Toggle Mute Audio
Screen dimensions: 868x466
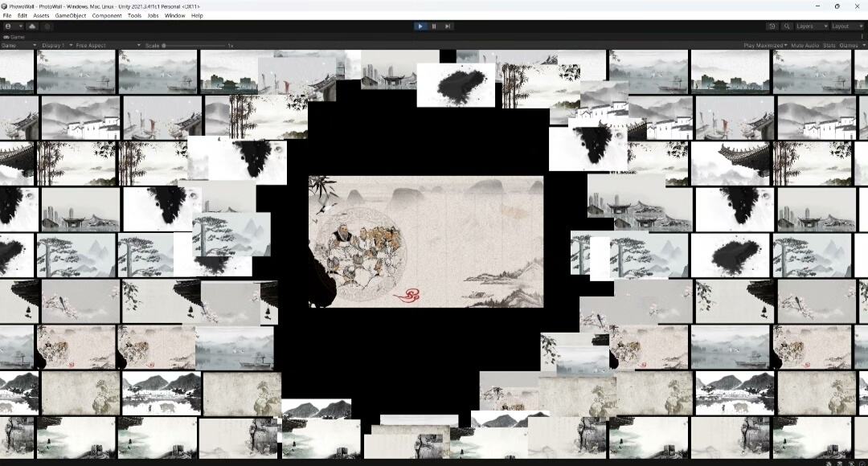click(x=805, y=45)
